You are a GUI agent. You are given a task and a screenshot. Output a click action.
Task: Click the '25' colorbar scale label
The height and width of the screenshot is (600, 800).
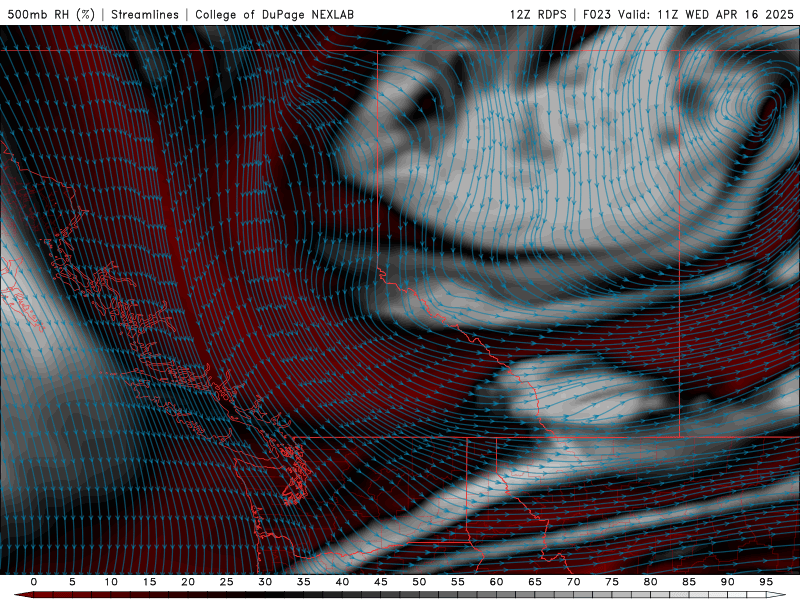pos(227,582)
